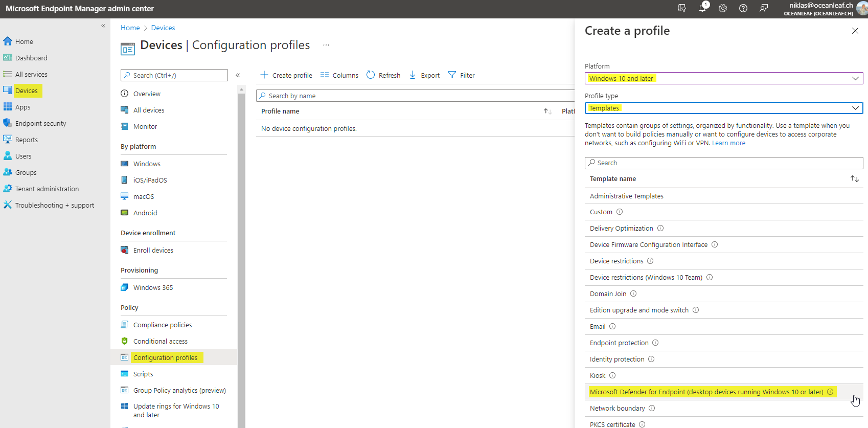Click Filter toolbar button
868x428 pixels.
tap(461, 75)
